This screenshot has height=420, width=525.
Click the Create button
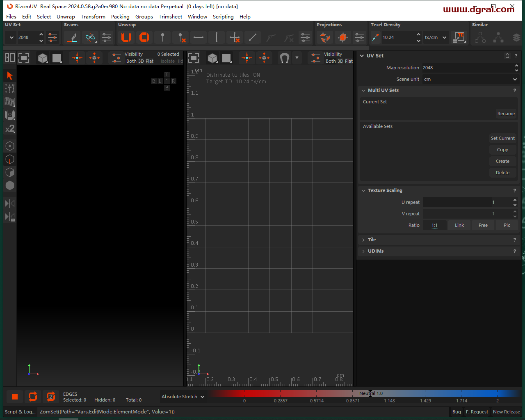pyautogui.click(x=503, y=161)
